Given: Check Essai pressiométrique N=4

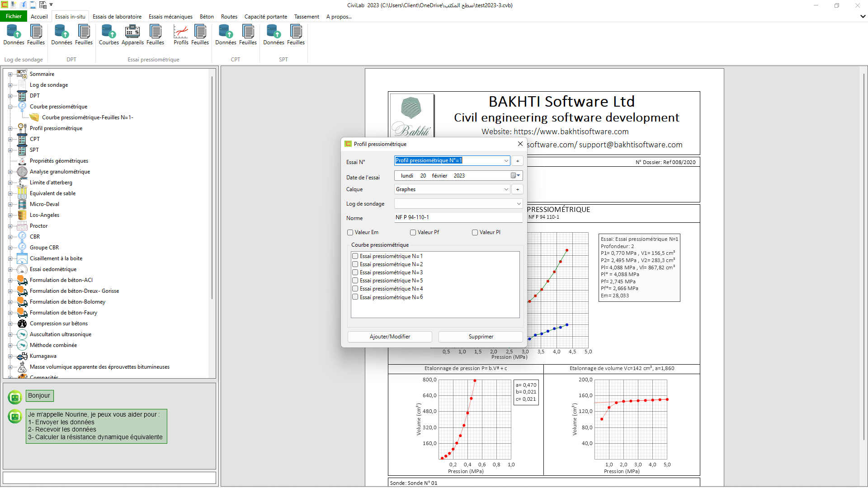Looking at the screenshot, I should 355,289.
